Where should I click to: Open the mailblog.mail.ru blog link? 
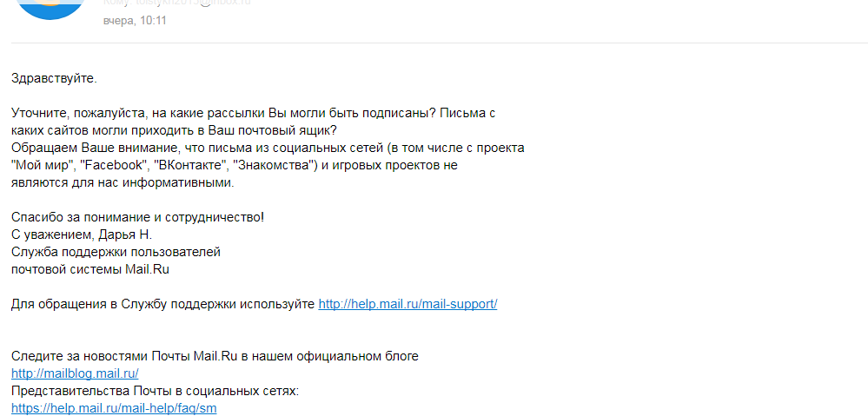pos(75,373)
